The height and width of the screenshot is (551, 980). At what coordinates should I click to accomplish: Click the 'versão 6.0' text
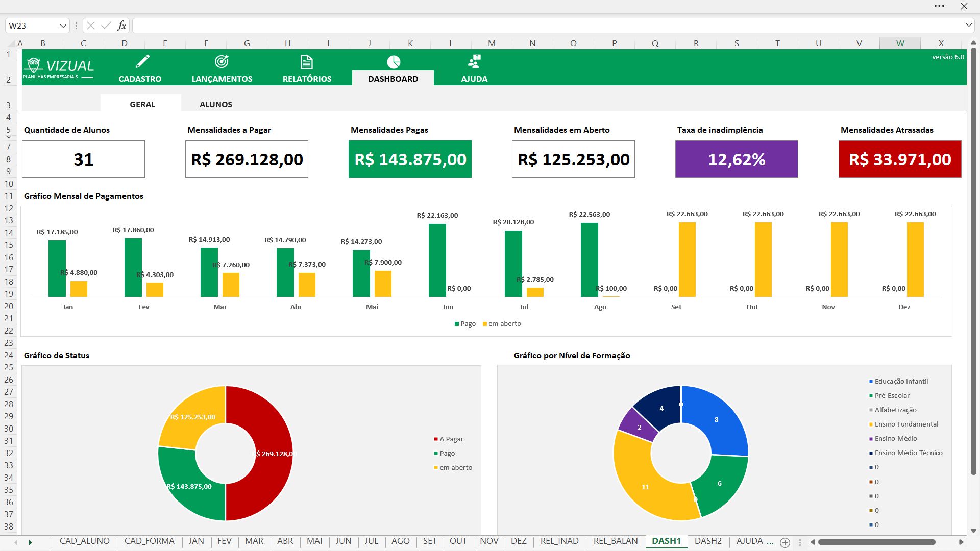(948, 57)
